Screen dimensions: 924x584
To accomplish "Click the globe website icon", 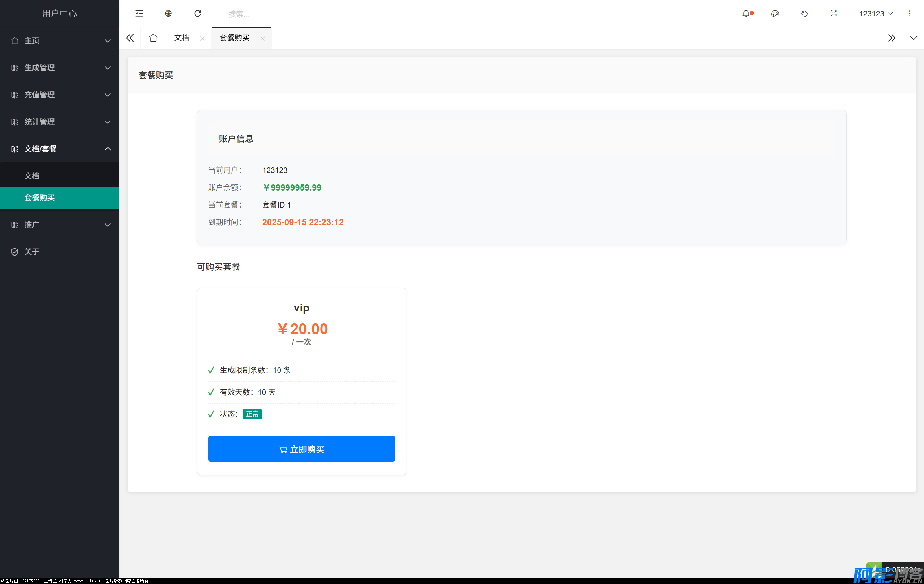I will pos(168,13).
